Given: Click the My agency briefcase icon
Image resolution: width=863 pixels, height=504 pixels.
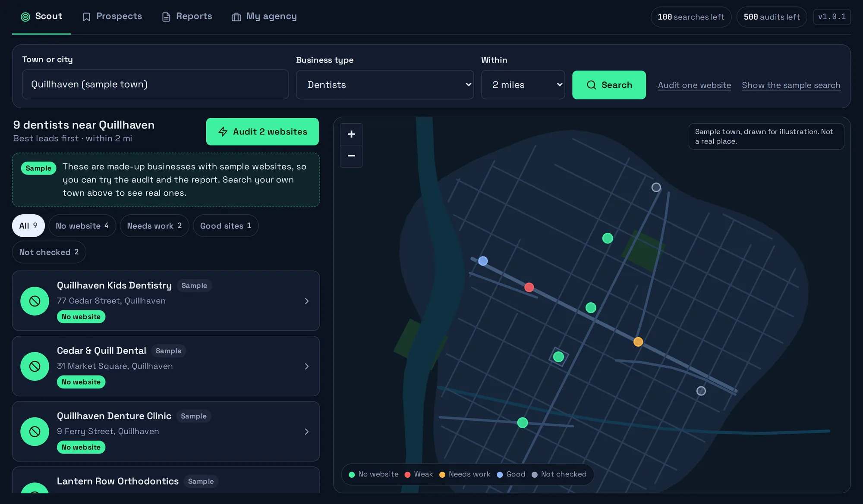Looking at the screenshot, I should (x=236, y=17).
